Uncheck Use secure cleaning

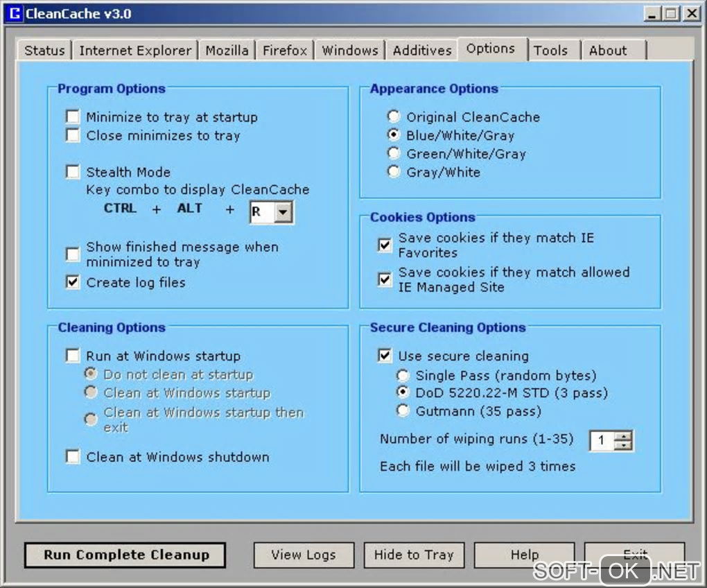tap(385, 355)
